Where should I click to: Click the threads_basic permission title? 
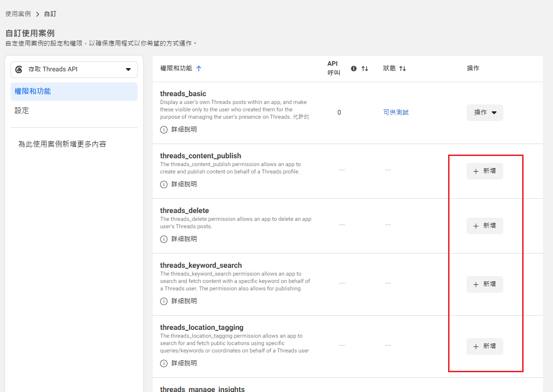[x=183, y=94]
